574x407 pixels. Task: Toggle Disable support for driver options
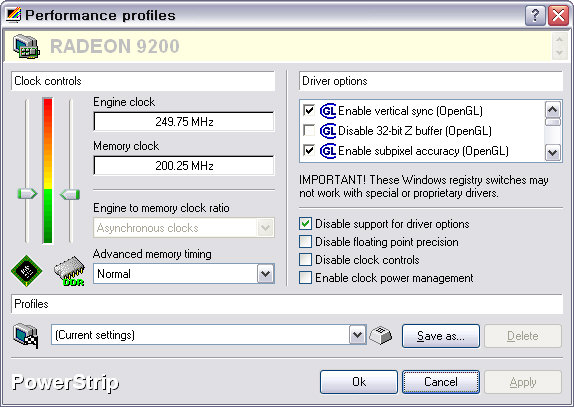[305, 223]
